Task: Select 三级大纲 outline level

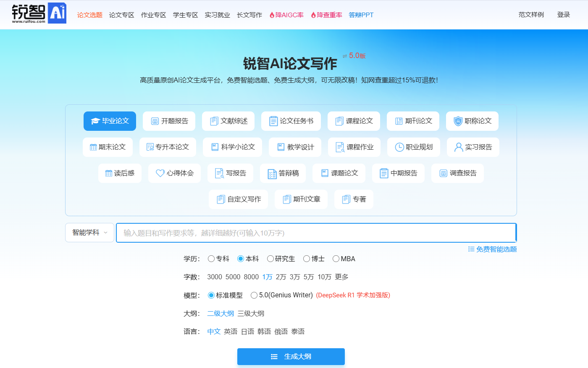Action: (251, 313)
